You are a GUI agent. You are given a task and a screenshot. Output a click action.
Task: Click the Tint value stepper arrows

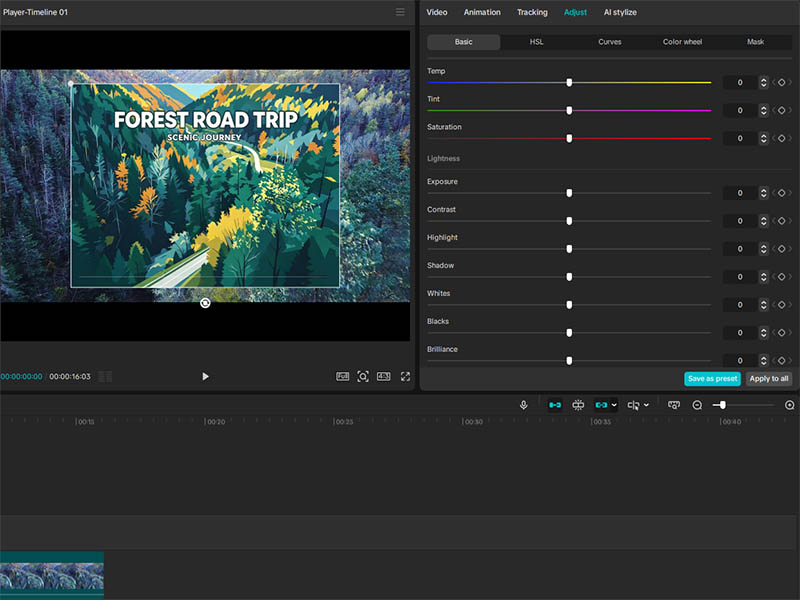pyautogui.click(x=763, y=110)
